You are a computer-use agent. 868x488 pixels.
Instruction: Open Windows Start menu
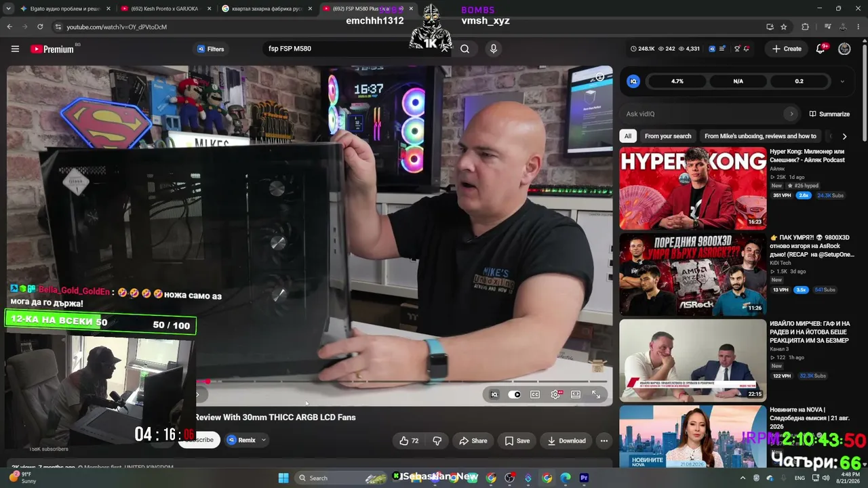tap(283, 478)
